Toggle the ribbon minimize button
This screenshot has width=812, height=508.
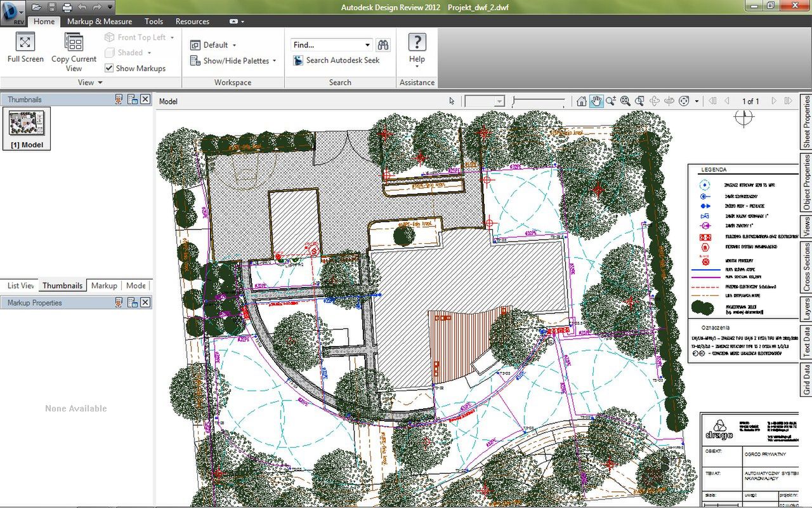coord(233,21)
